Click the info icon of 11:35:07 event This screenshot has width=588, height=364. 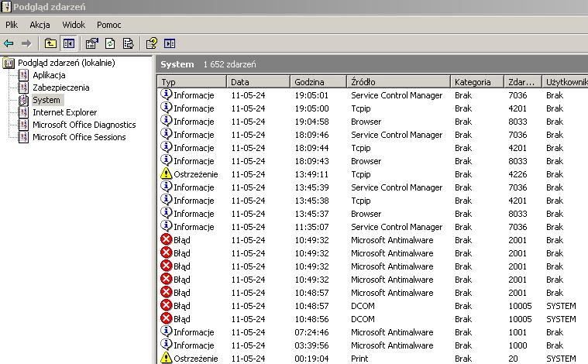coord(166,225)
